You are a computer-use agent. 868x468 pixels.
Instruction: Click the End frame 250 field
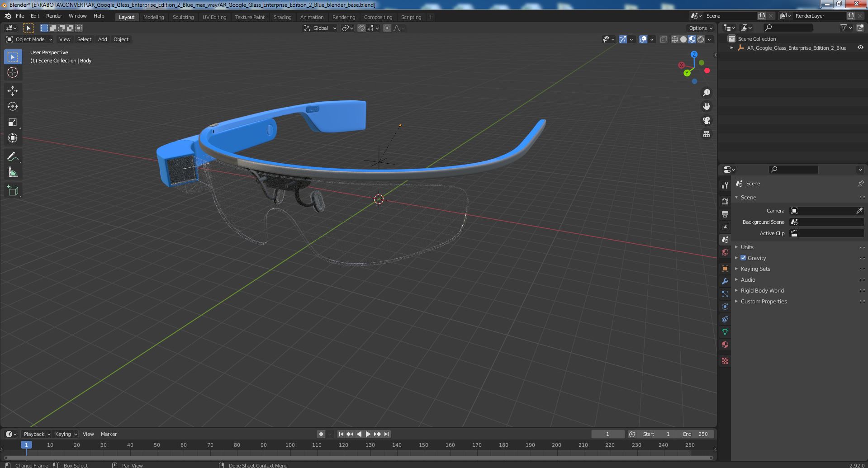[696, 434]
